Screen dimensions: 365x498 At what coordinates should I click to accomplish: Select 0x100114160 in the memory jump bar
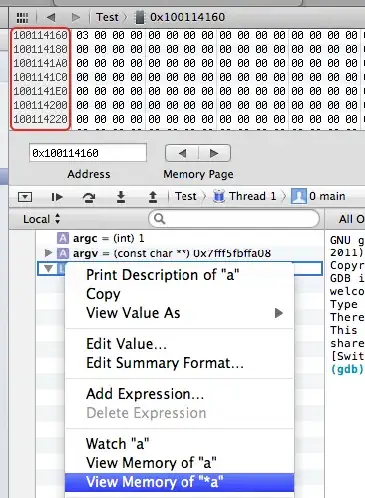click(x=187, y=17)
